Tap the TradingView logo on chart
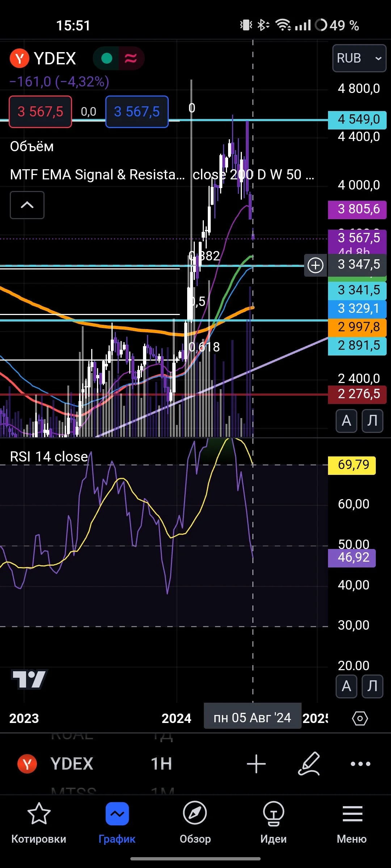The width and height of the screenshot is (391, 868). (29, 679)
